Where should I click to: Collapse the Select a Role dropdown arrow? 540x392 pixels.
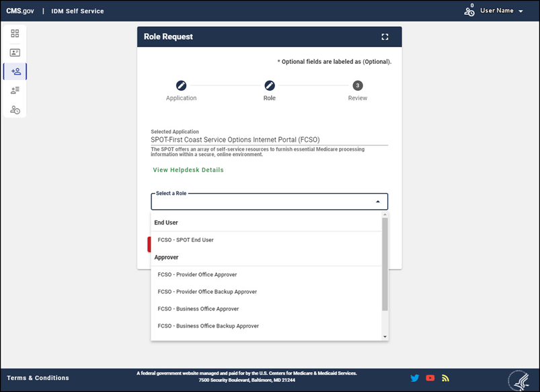tap(378, 202)
